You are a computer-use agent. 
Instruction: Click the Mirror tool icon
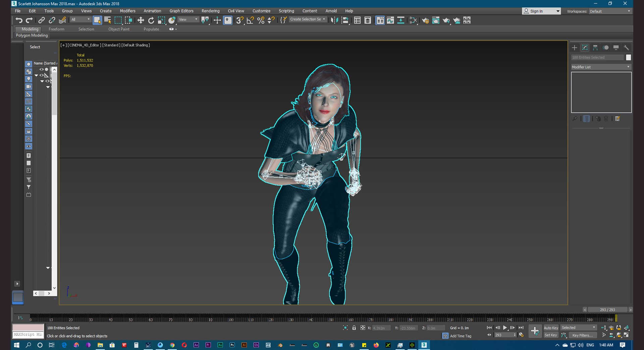click(x=334, y=20)
